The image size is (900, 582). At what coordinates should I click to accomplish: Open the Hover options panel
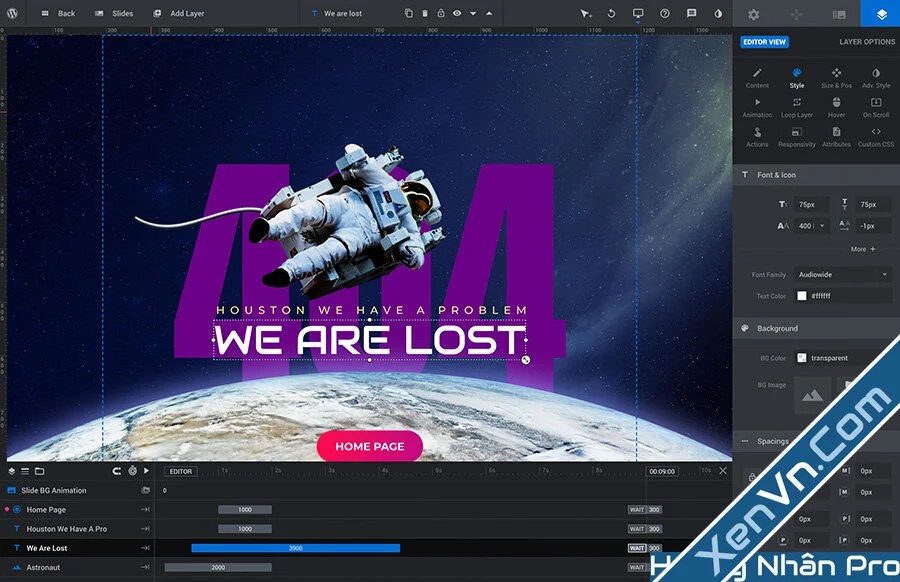click(x=836, y=108)
